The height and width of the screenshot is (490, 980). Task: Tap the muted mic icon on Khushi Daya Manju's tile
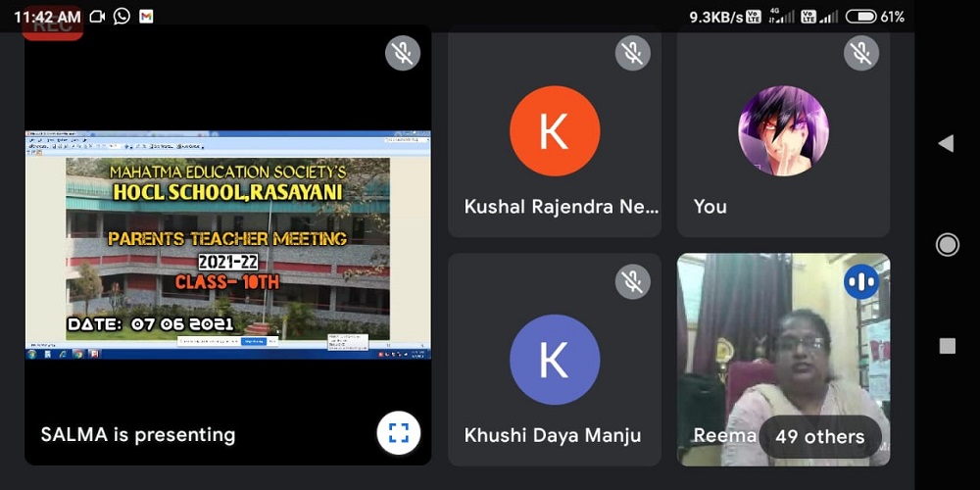(633, 282)
